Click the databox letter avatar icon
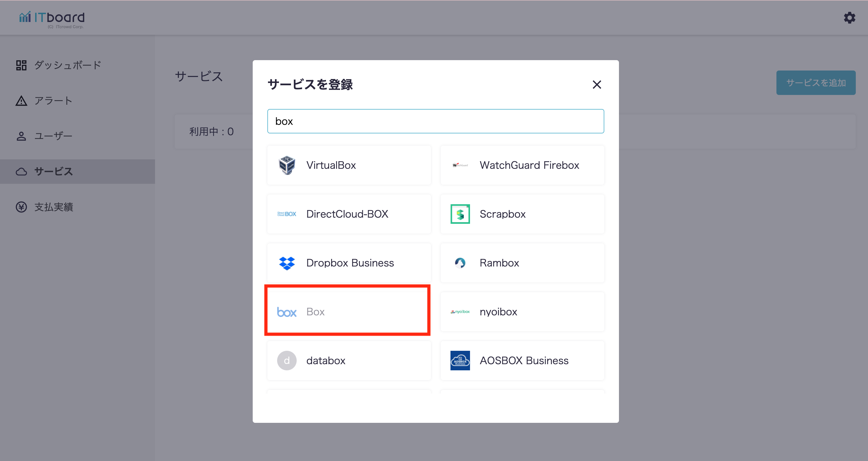This screenshot has width=868, height=461. pyautogui.click(x=287, y=361)
